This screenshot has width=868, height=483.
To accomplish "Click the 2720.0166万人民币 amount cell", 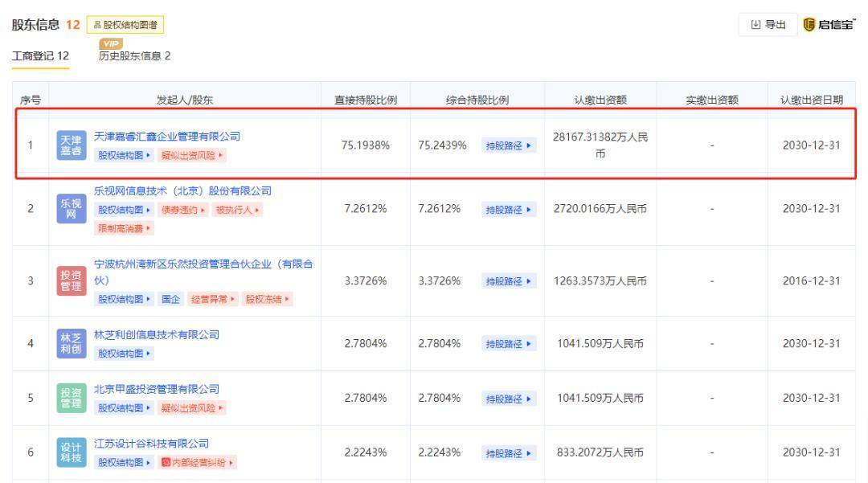I will tap(600, 209).
